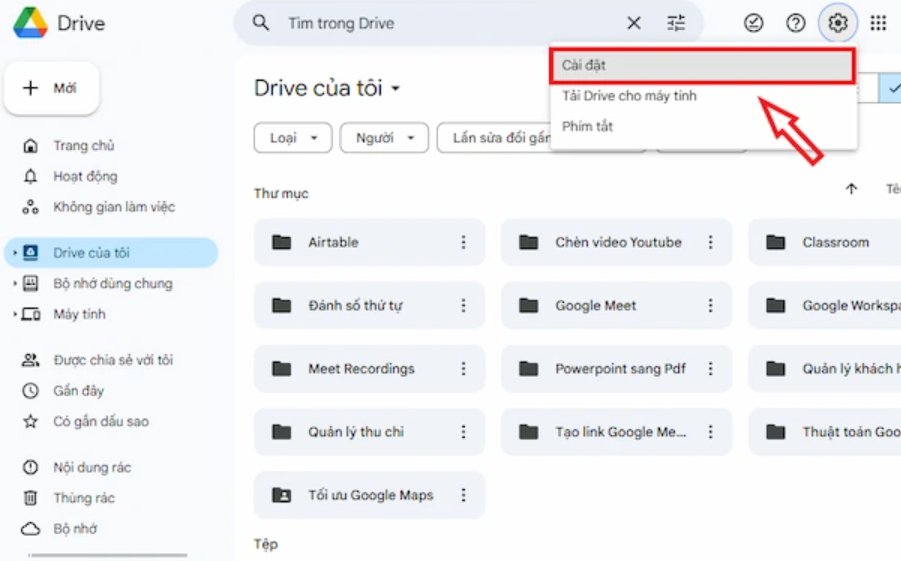Click the Quản lý thu chi folder icon
The height and width of the screenshot is (561, 901).
(x=282, y=432)
